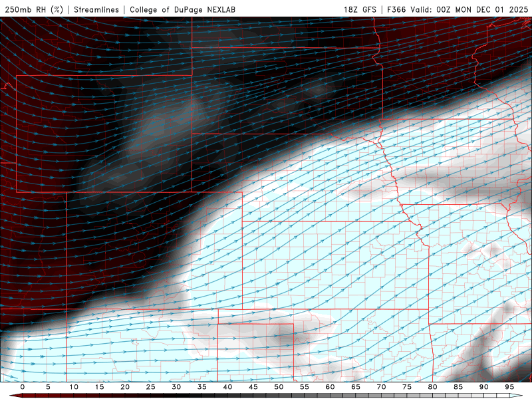Click the 0 label on the color scale

click(x=23, y=387)
